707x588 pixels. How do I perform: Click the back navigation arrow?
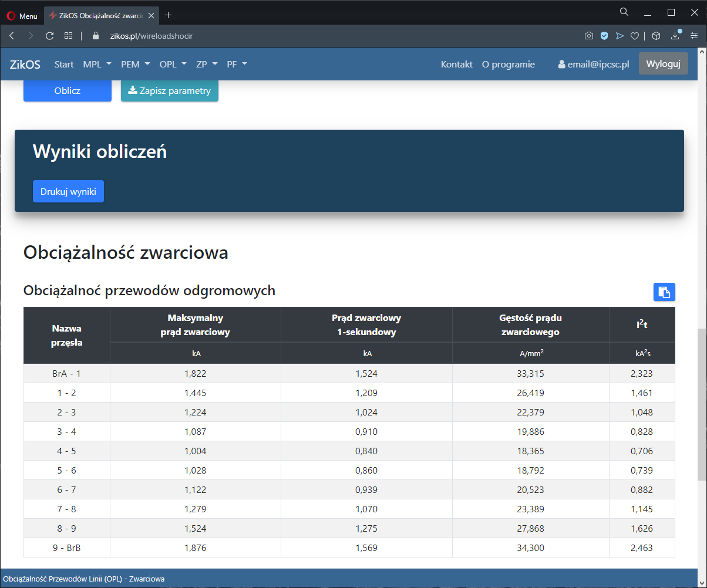[x=12, y=36]
